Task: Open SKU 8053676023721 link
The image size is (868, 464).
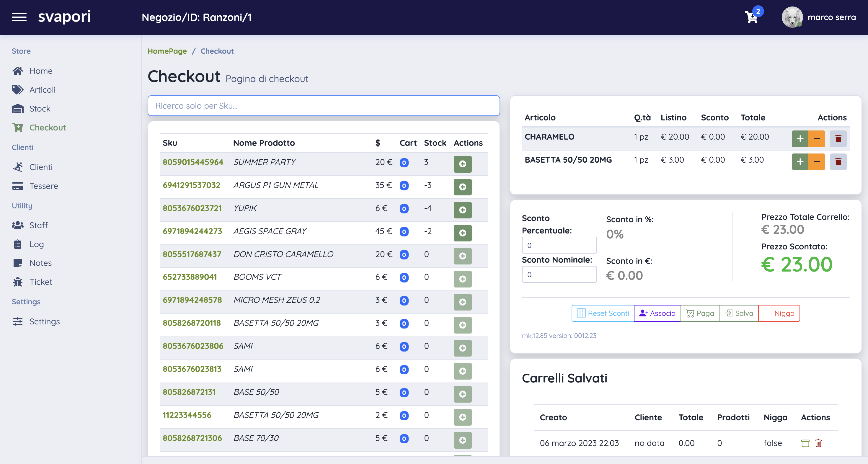Action: pos(192,208)
